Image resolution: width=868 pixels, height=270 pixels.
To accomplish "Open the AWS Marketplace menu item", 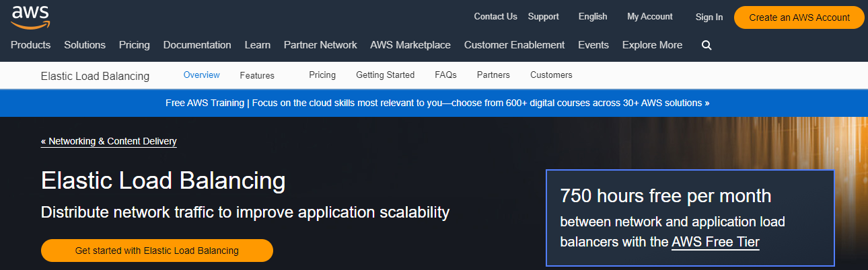I will (410, 45).
